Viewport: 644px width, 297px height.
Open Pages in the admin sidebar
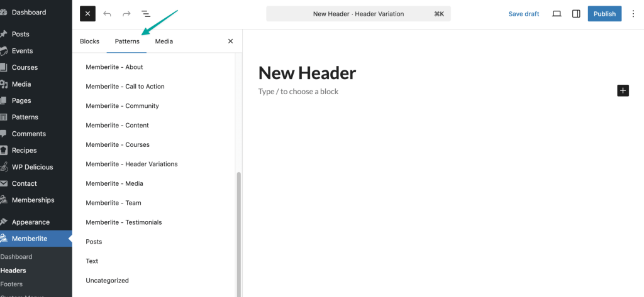(x=21, y=100)
